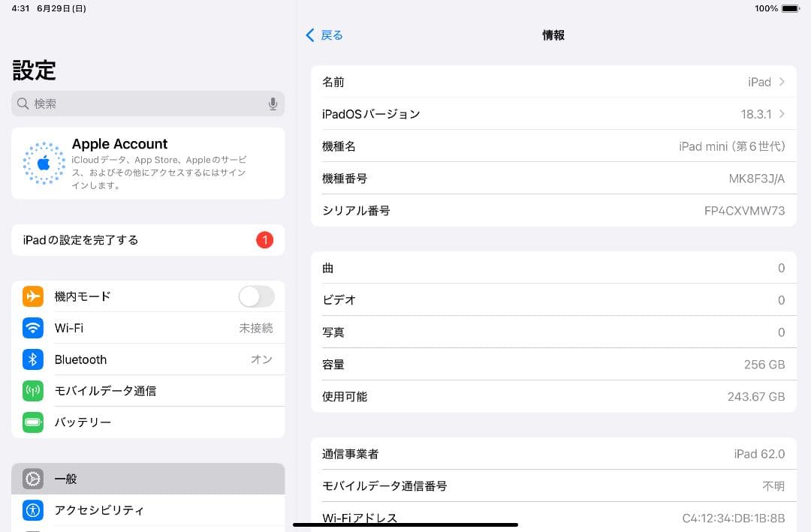The image size is (811, 532).
Task: Tap the microphone icon in search bar
Action: coord(273,104)
